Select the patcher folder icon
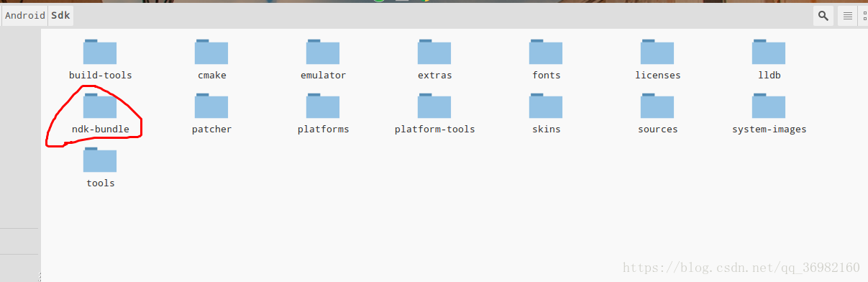This screenshot has height=282, width=868. [211, 106]
